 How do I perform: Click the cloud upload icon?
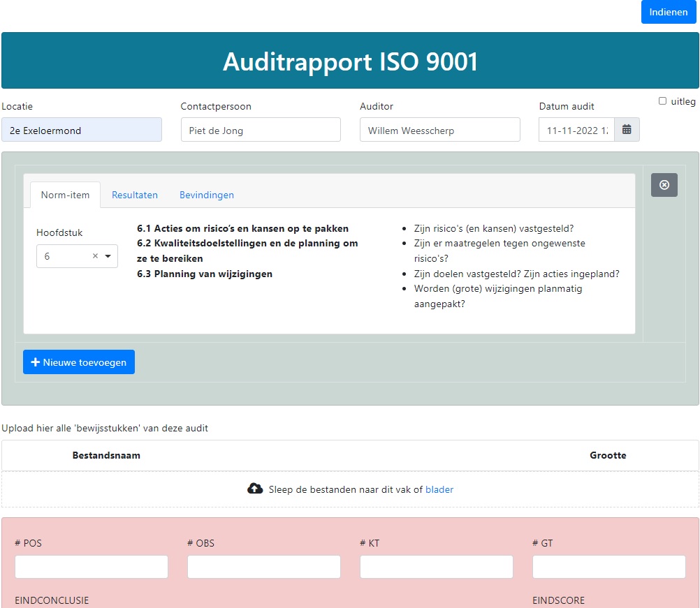click(256, 489)
